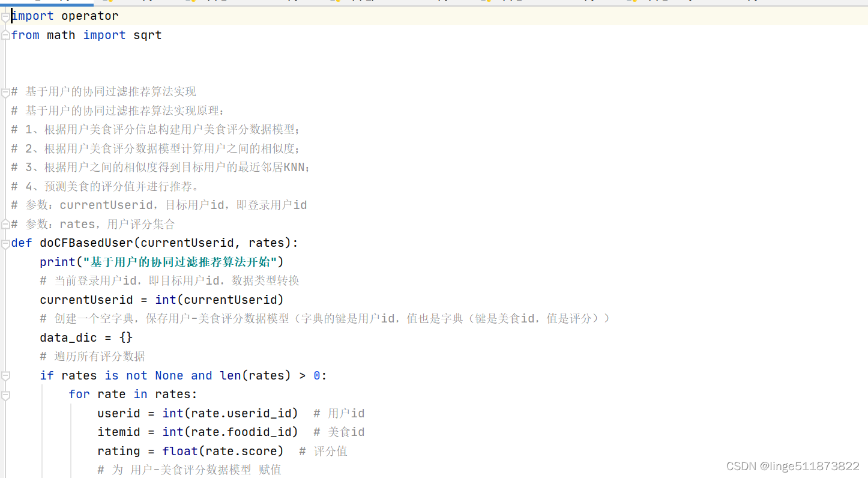This screenshot has height=478, width=868.
Task: Collapse the imports at 'import operator'
Action: (5, 16)
